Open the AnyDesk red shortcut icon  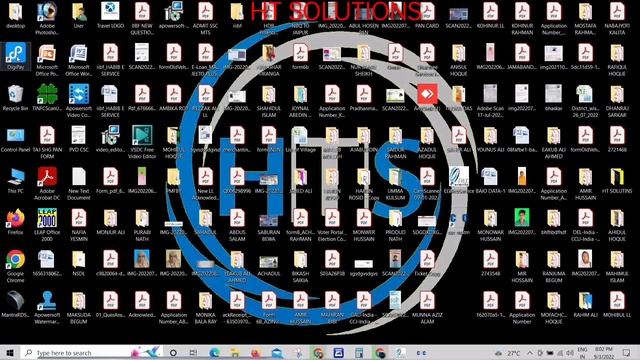pyautogui.click(x=427, y=98)
